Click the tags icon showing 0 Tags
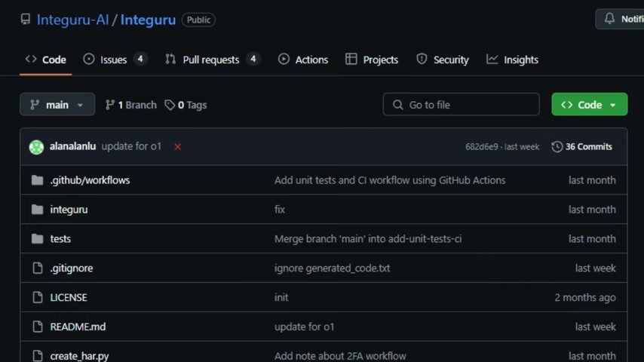Screen dimensions: 644x362 [170, 105]
